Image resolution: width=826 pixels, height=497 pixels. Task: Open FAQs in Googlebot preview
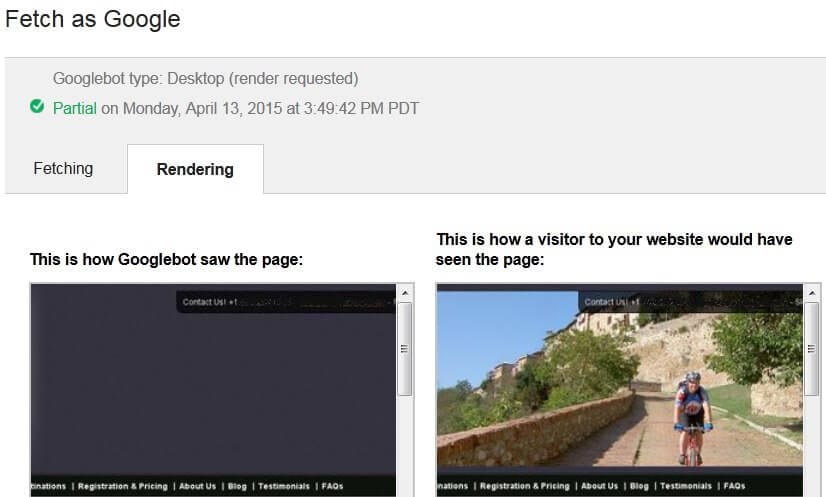(332, 486)
